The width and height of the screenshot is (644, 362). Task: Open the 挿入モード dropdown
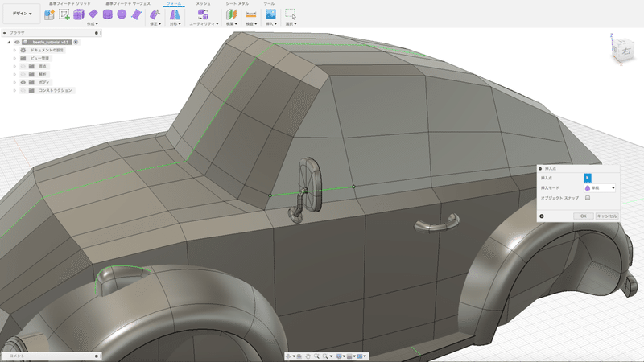599,187
